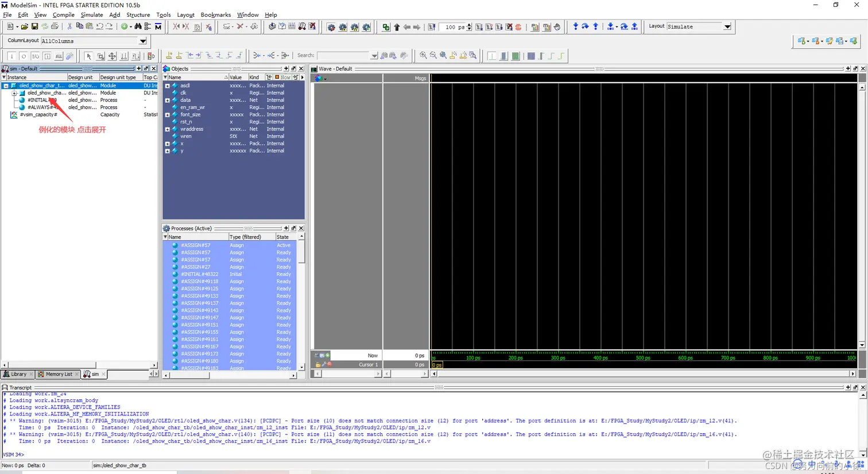
Task: Close the sim - Default panel
Action: [153, 68]
